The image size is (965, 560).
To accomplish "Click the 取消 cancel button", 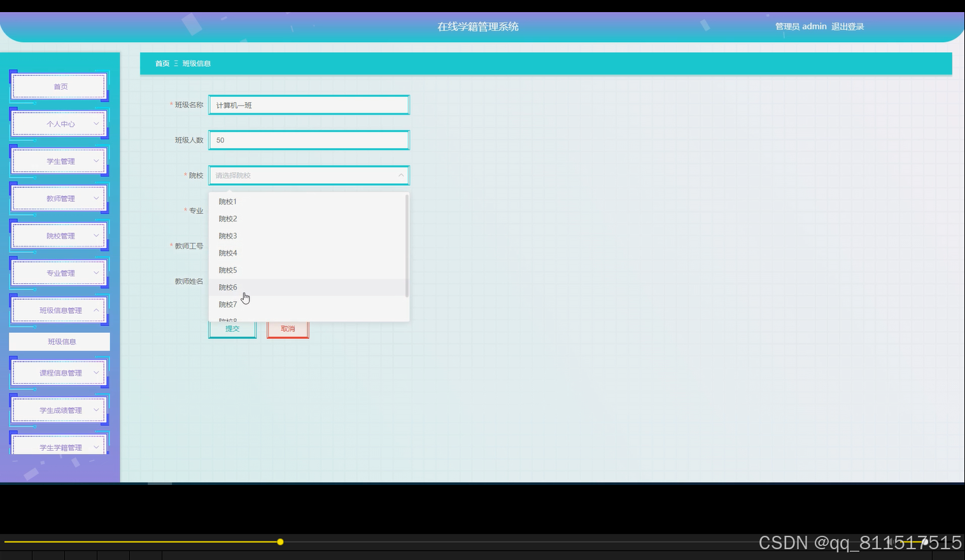I will point(288,329).
